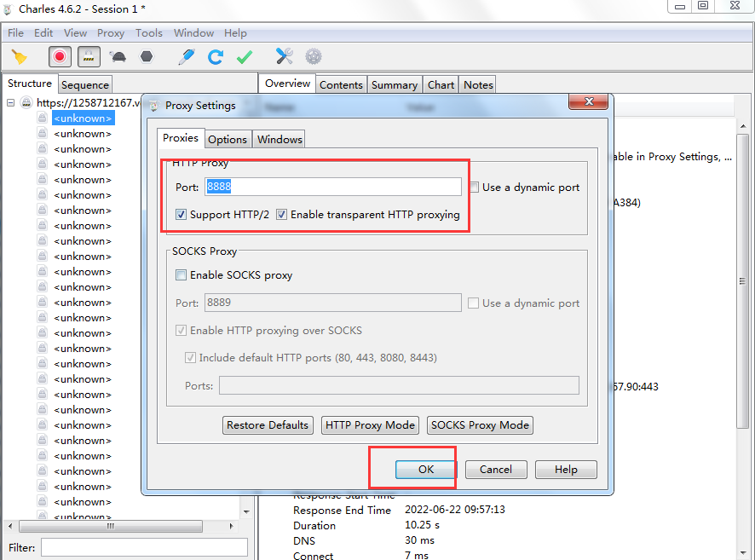Click the Overview pane scroll down arrow
This screenshot has height=560, width=755.
click(x=743, y=553)
